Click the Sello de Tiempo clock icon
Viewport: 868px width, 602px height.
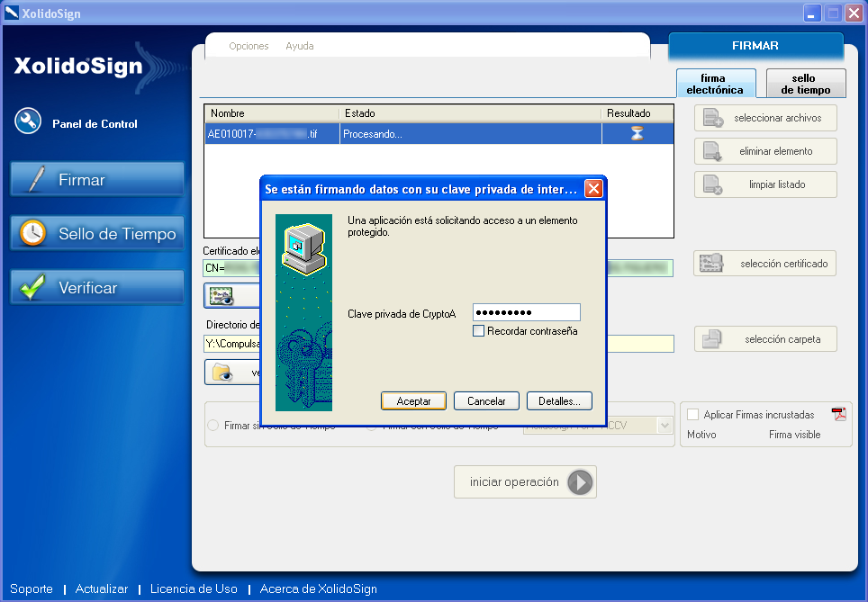click(x=32, y=233)
